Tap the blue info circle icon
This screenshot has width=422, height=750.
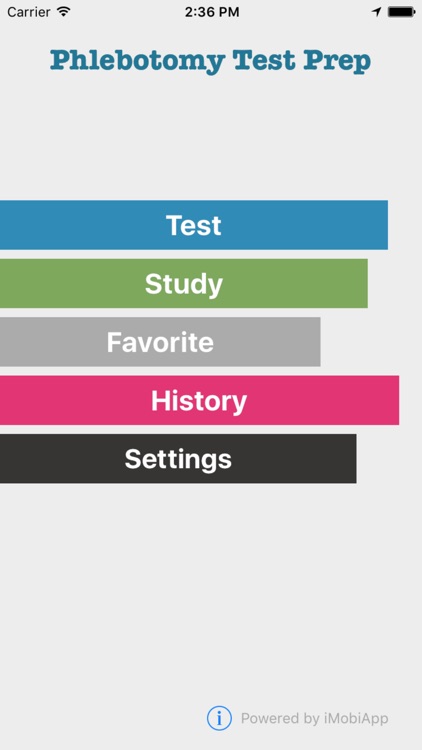pyautogui.click(x=219, y=718)
